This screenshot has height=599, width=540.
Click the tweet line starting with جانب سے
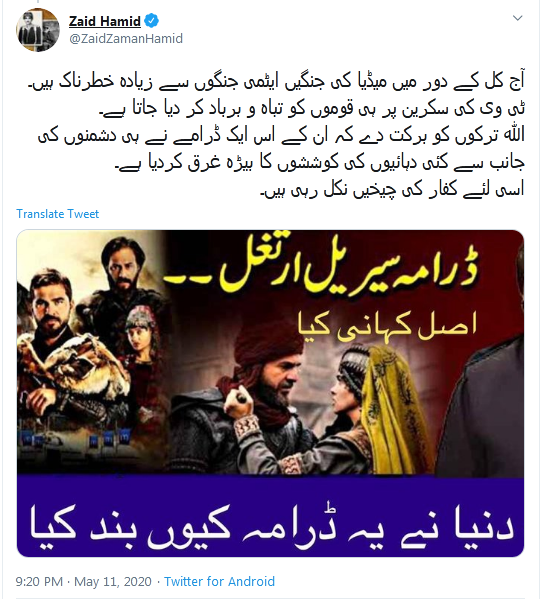[320, 162]
